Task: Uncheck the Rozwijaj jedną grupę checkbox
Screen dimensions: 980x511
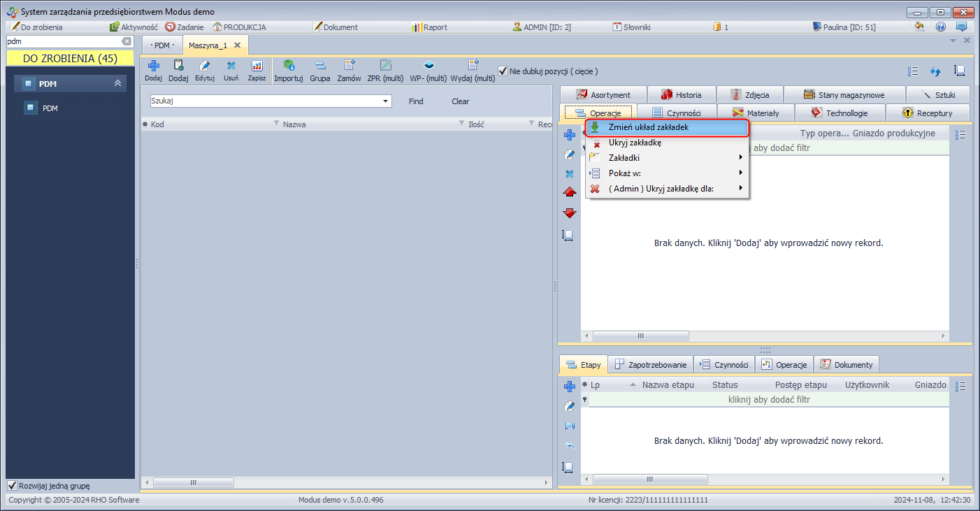Action: [12, 486]
